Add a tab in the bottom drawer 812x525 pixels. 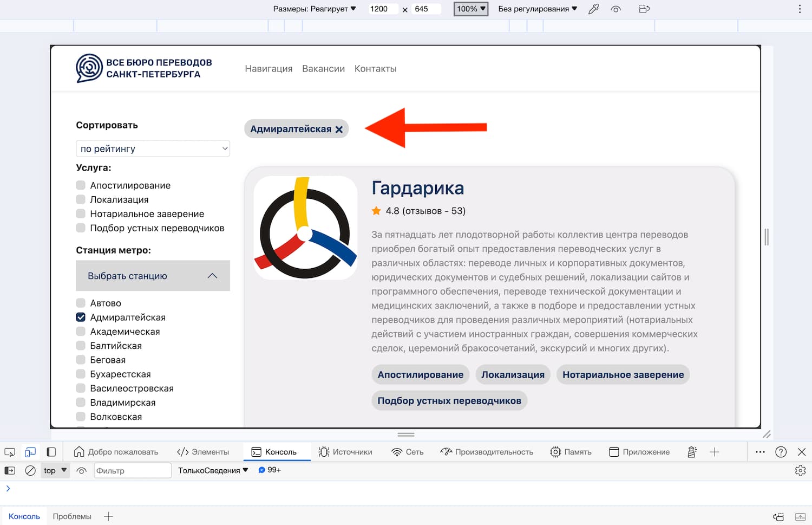[x=108, y=516]
